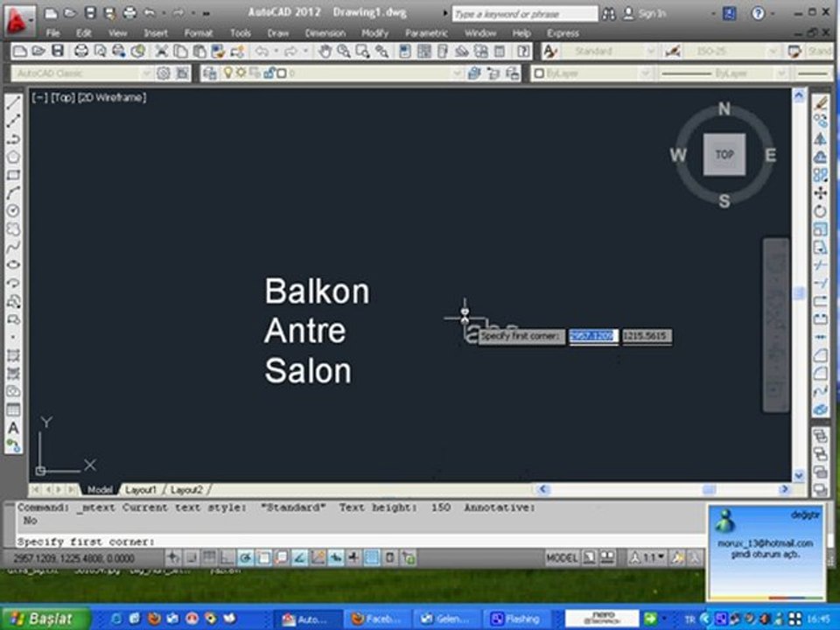
Task: Click the layer color swatch square
Action: tap(281, 73)
